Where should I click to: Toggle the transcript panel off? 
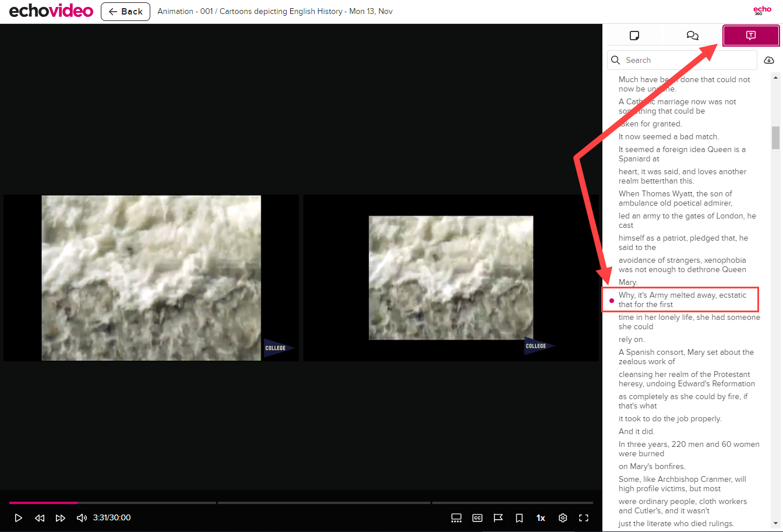[x=750, y=36]
